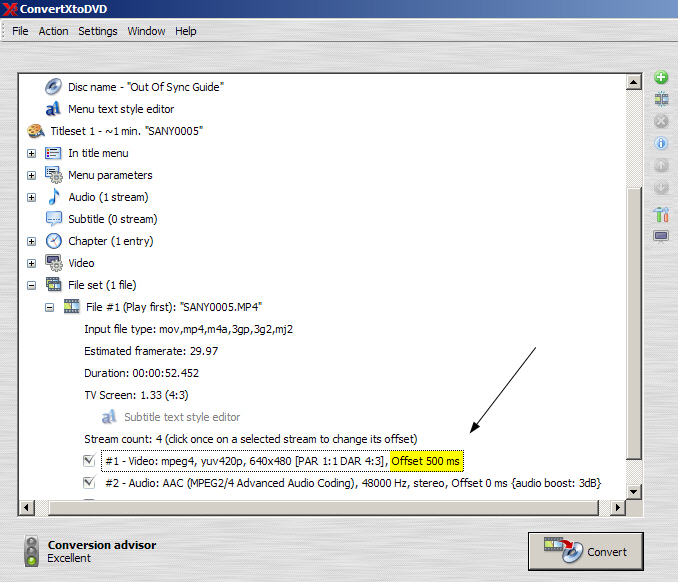The height and width of the screenshot is (582, 678).
Task: Click the File #1 film strip icon
Action: 72,307
